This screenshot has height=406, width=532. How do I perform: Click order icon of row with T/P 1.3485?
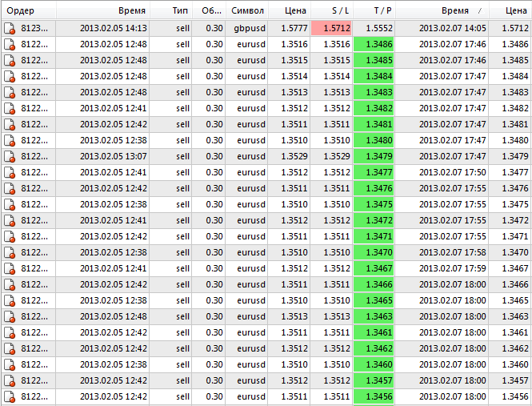point(10,61)
